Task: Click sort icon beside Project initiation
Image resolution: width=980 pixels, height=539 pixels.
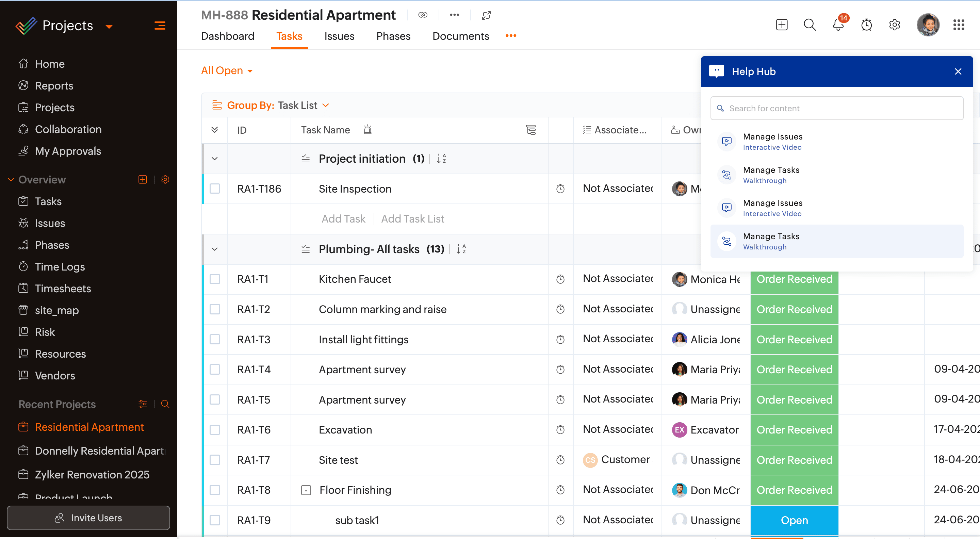Action: tap(441, 159)
